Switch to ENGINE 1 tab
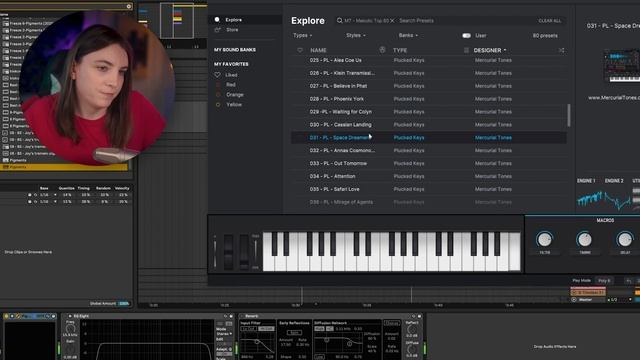This screenshot has width=640, height=360. tap(586, 181)
